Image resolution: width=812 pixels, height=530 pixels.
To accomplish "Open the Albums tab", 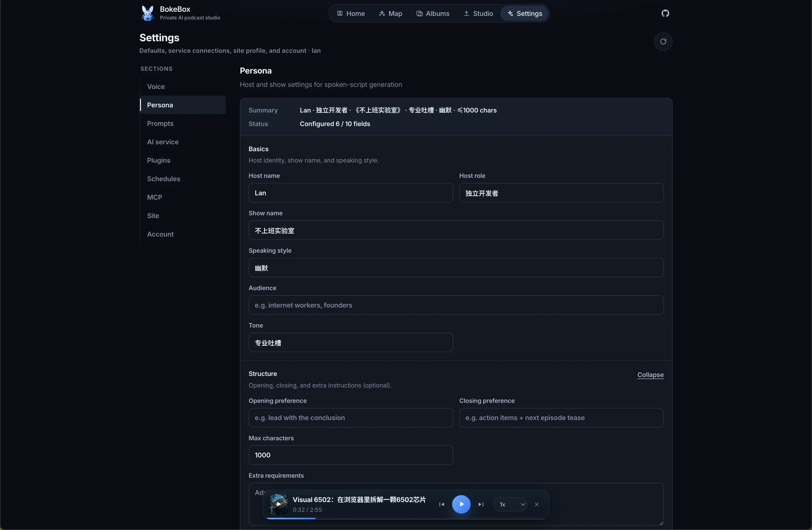I will (x=433, y=14).
